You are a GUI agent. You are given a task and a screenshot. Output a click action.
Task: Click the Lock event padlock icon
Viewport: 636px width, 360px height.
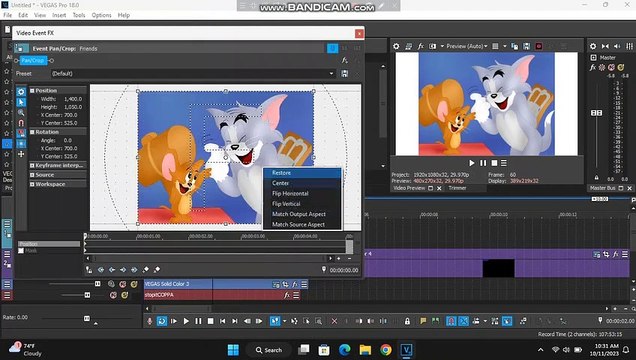[x=407, y=321]
